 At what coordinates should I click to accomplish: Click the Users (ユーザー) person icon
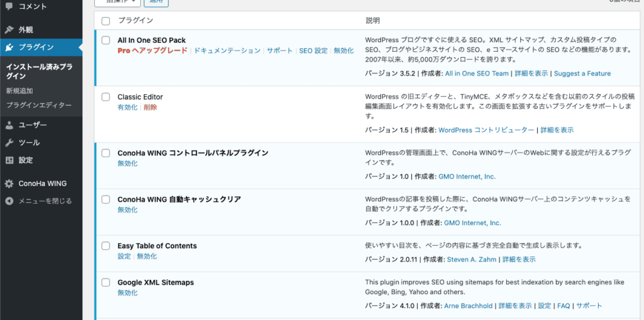point(9,125)
